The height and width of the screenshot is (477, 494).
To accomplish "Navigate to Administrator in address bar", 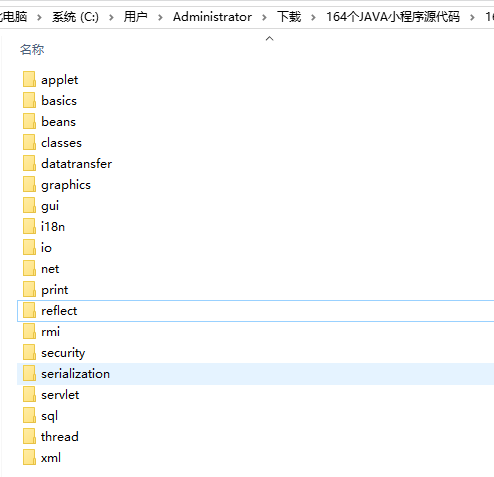I will (212, 17).
